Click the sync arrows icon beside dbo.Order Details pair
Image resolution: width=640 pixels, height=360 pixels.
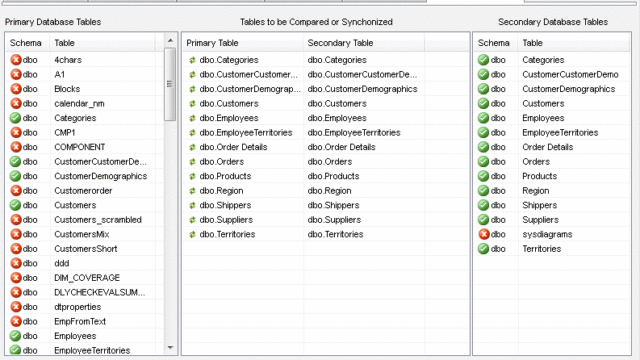(x=192, y=147)
